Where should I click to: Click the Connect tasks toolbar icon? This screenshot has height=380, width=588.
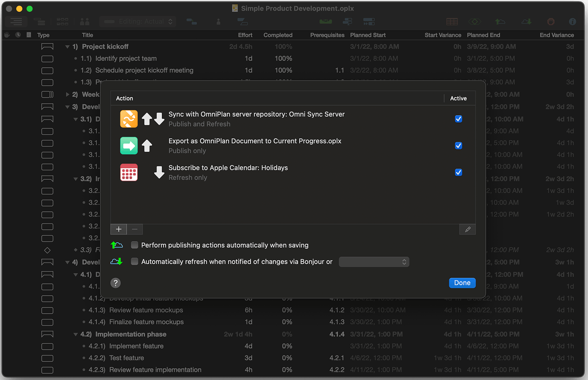(x=192, y=21)
